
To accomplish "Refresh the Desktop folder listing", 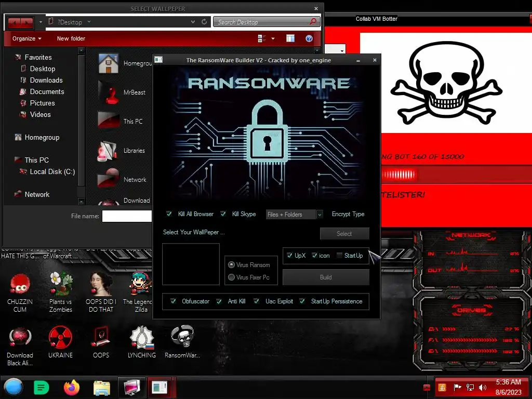I will point(204,22).
